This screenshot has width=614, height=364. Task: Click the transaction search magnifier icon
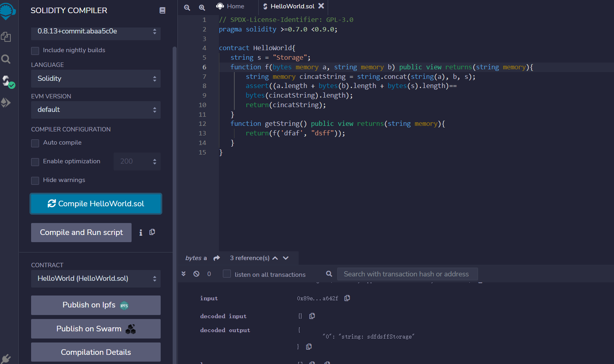329,274
